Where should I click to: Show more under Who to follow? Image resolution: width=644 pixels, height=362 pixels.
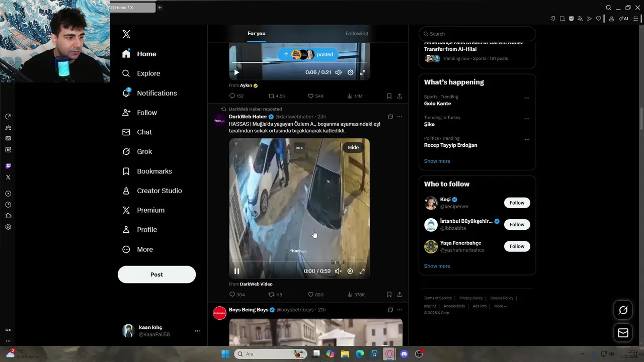pos(437,266)
